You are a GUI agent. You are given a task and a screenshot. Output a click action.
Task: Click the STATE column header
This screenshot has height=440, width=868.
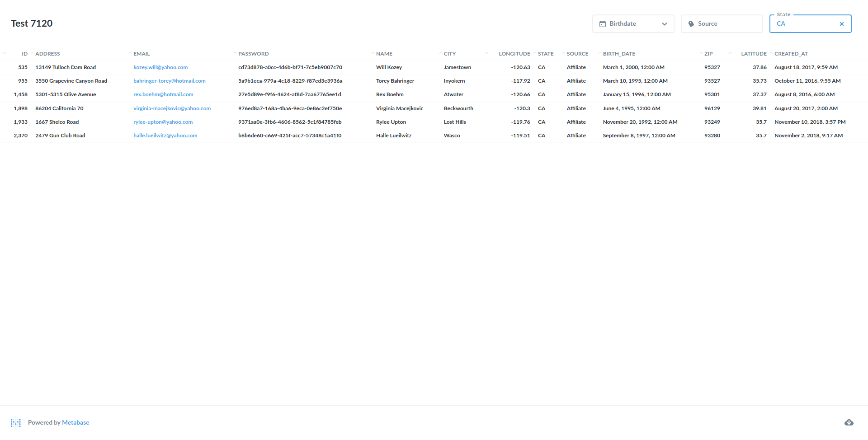tap(546, 53)
